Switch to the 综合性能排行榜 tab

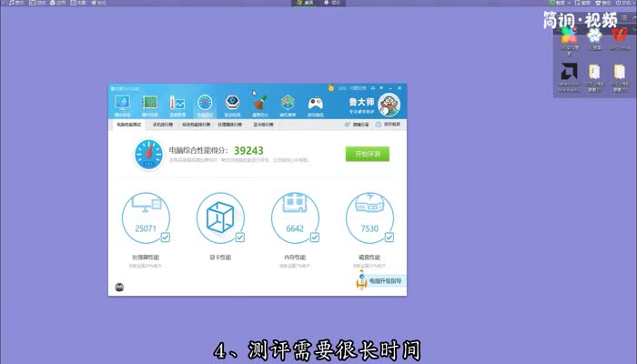[196, 124]
